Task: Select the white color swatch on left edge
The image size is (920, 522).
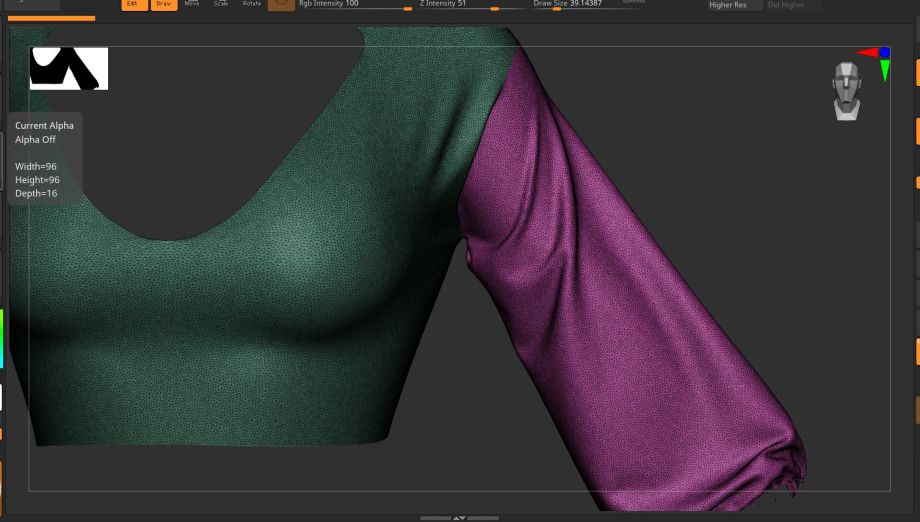Action: [2, 397]
